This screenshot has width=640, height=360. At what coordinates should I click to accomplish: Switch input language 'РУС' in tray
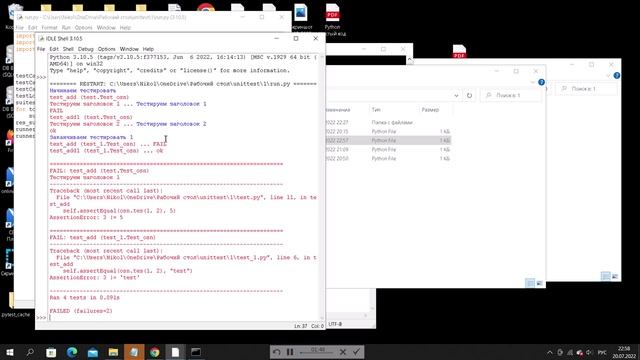(602, 352)
